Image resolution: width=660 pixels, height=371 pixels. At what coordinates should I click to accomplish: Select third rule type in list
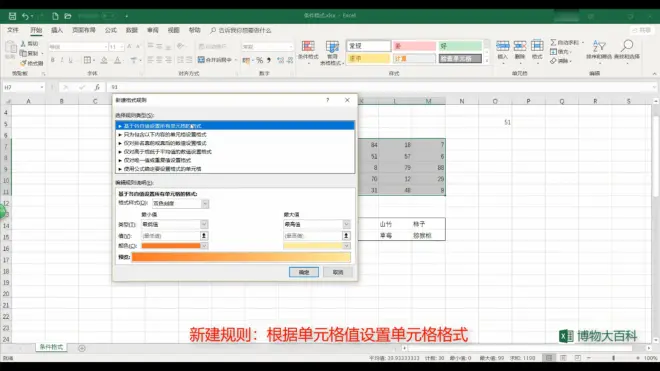click(x=235, y=143)
